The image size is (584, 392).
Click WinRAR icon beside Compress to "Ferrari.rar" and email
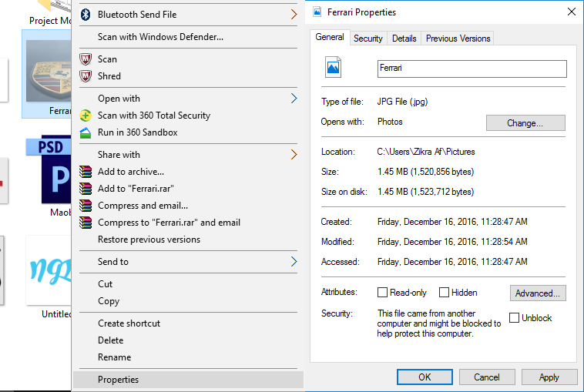[86, 223]
